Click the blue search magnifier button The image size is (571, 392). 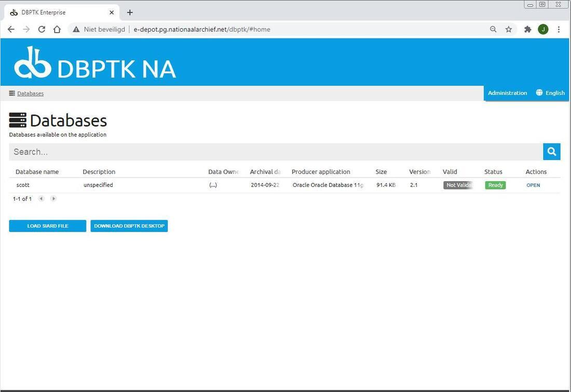[552, 152]
